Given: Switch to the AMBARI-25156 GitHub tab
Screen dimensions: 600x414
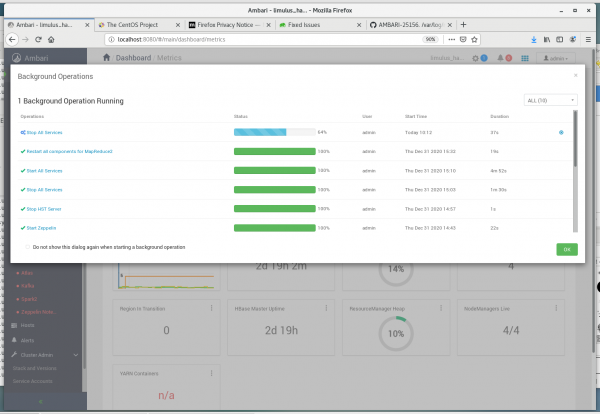Looking at the screenshot, I should (x=410, y=25).
